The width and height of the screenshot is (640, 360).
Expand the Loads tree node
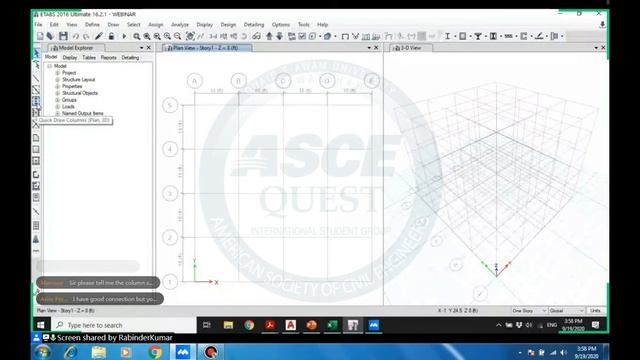58,107
